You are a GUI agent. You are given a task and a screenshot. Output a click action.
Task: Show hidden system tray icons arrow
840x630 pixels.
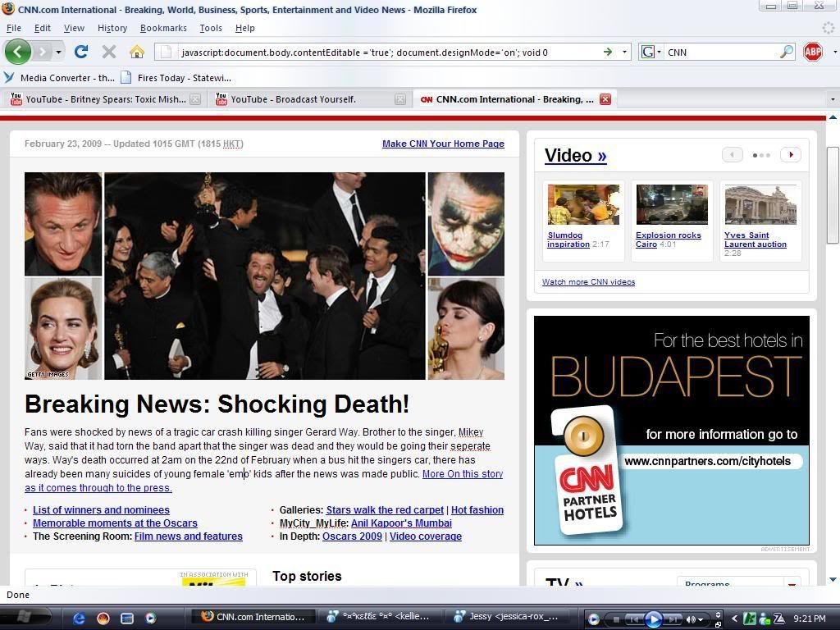734,619
